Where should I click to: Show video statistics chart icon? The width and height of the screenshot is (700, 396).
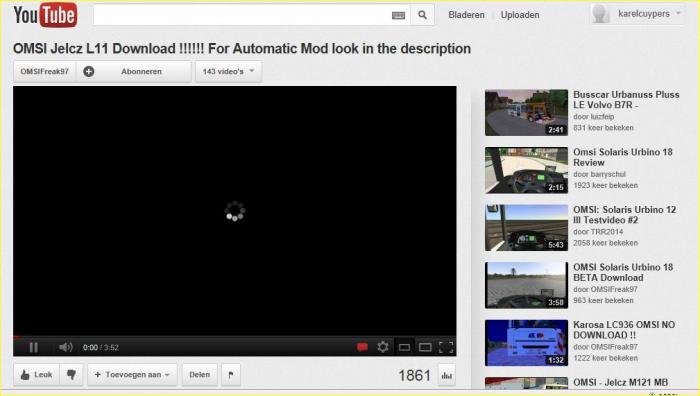tap(446, 375)
